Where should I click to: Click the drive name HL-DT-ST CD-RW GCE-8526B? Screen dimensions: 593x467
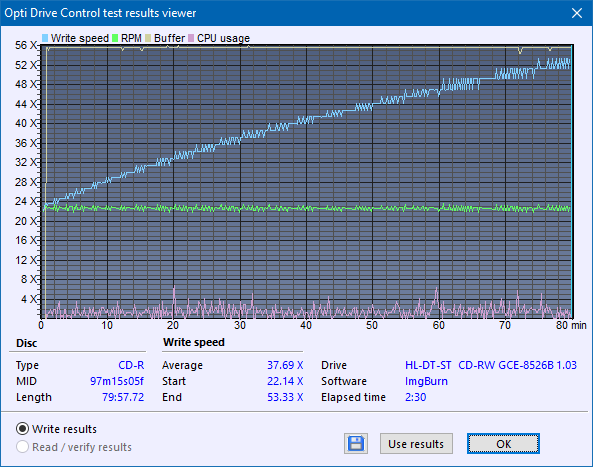[x=480, y=365]
